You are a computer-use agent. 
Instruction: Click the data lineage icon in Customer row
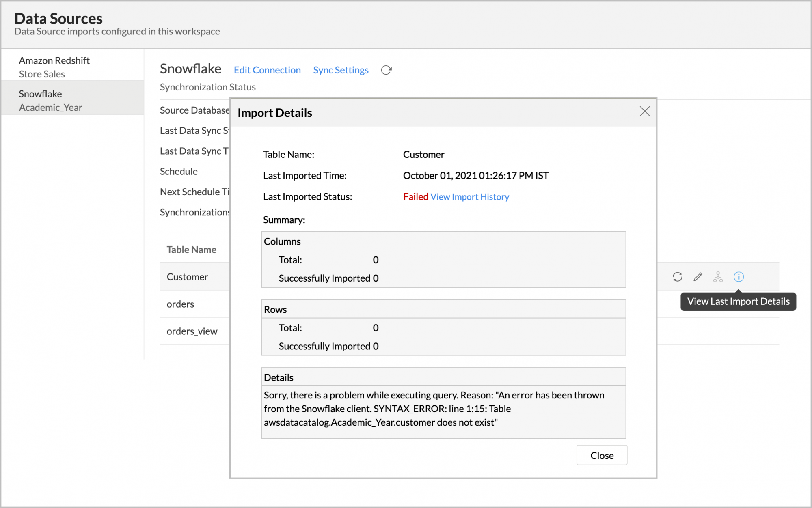[x=718, y=277]
